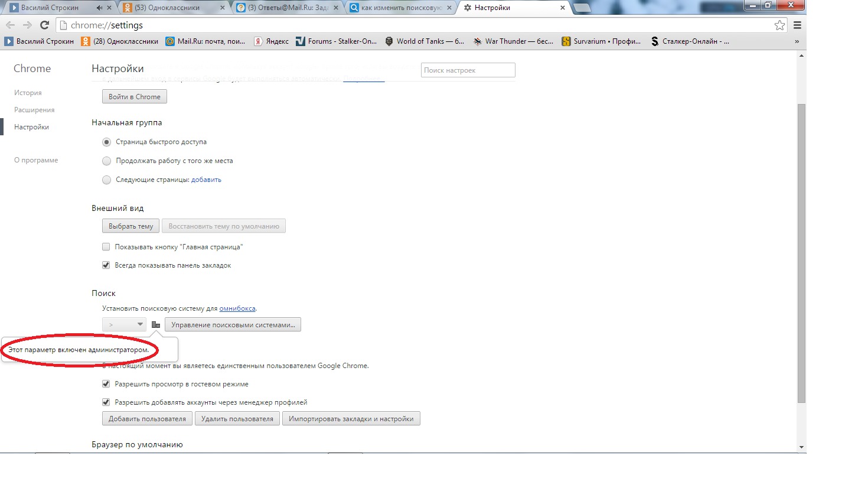Screen dimensions: 868x501
Task: Open the World of Tanks bookmark
Action: click(425, 41)
